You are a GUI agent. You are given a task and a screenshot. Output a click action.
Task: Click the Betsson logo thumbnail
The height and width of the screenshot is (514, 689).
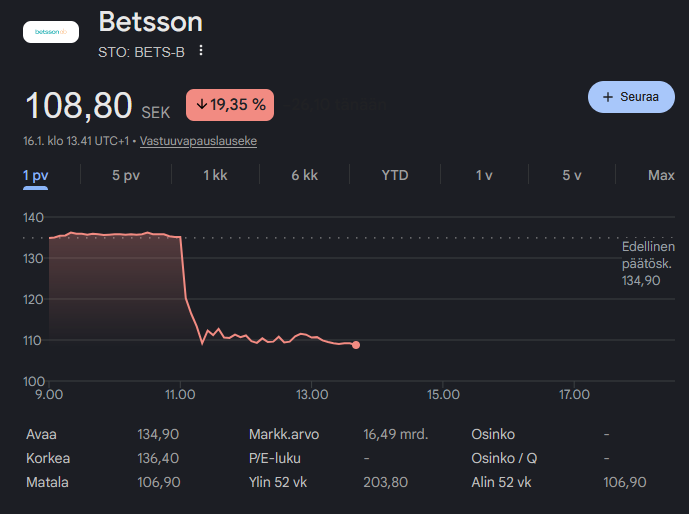point(51,32)
